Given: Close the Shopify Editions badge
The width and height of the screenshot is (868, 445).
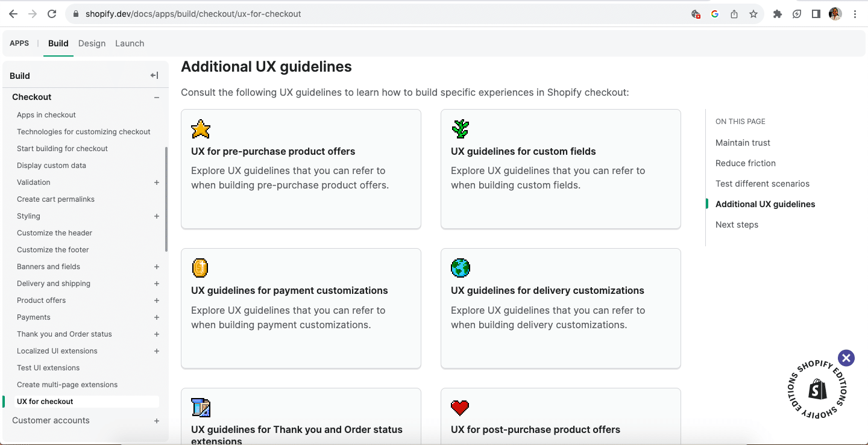Looking at the screenshot, I should point(846,358).
